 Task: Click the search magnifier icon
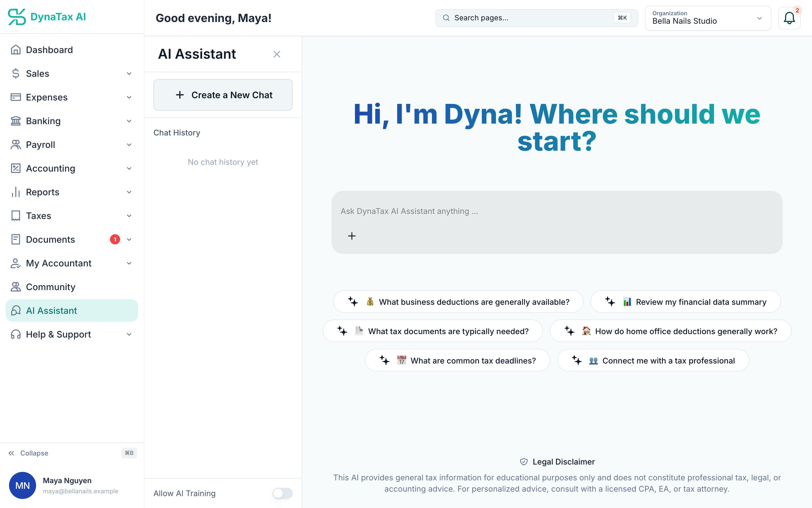(x=446, y=18)
